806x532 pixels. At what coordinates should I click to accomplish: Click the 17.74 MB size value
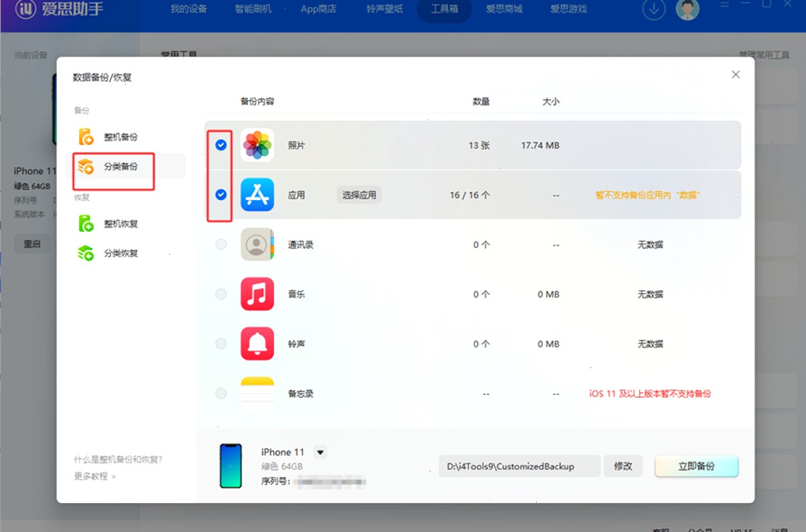point(540,145)
